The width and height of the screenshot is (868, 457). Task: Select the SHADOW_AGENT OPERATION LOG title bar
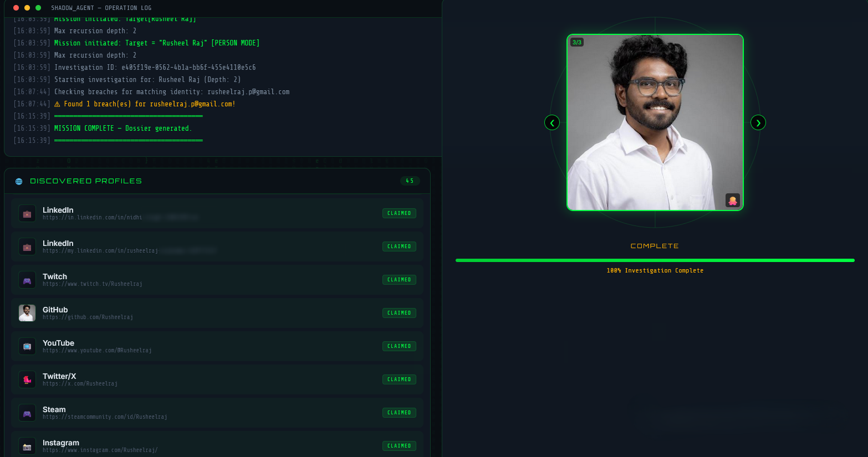100,8
